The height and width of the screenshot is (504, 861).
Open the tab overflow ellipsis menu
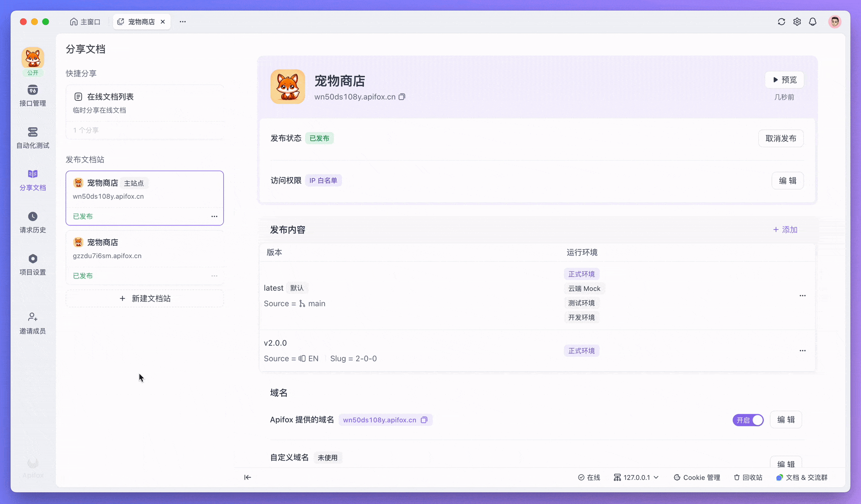coord(182,22)
